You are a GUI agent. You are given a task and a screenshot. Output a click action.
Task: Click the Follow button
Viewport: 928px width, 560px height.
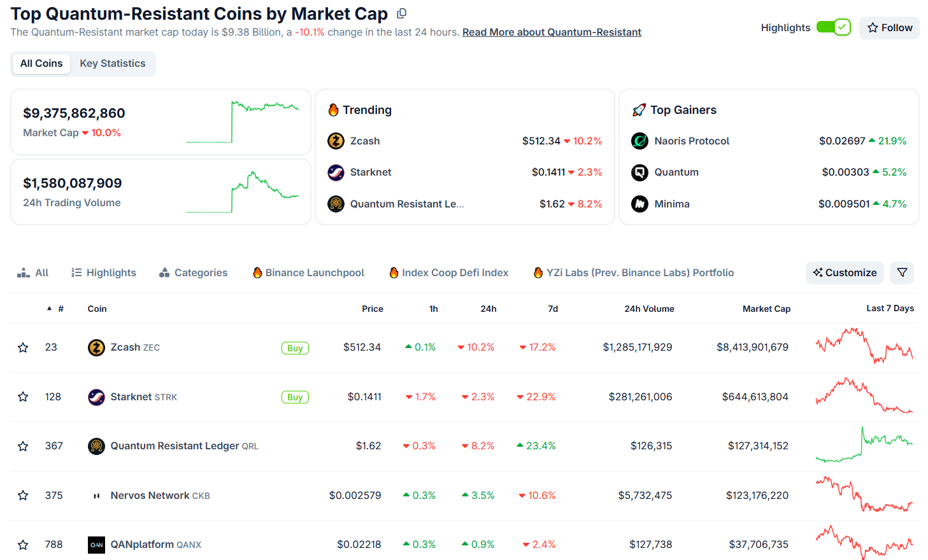coord(889,27)
